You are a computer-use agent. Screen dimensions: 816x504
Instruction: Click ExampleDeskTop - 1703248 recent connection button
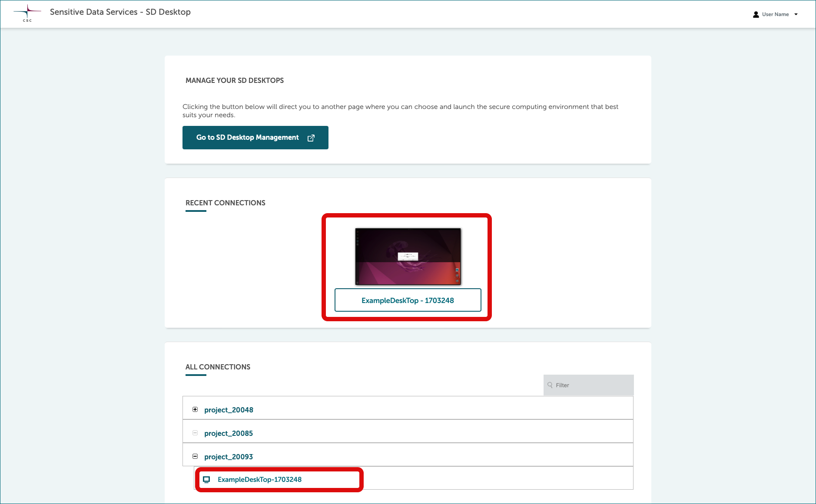[x=408, y=300]
